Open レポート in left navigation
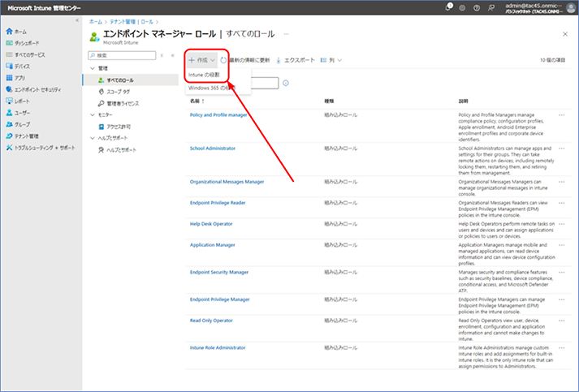Image resolution: width=579 pixels, height=392 pixels. point(18,101)
